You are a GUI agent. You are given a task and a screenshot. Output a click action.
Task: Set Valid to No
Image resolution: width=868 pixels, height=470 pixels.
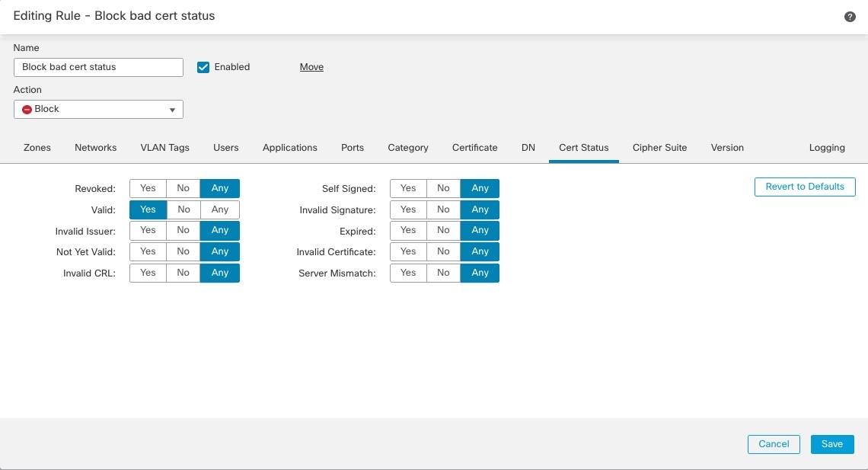point(183,209)
